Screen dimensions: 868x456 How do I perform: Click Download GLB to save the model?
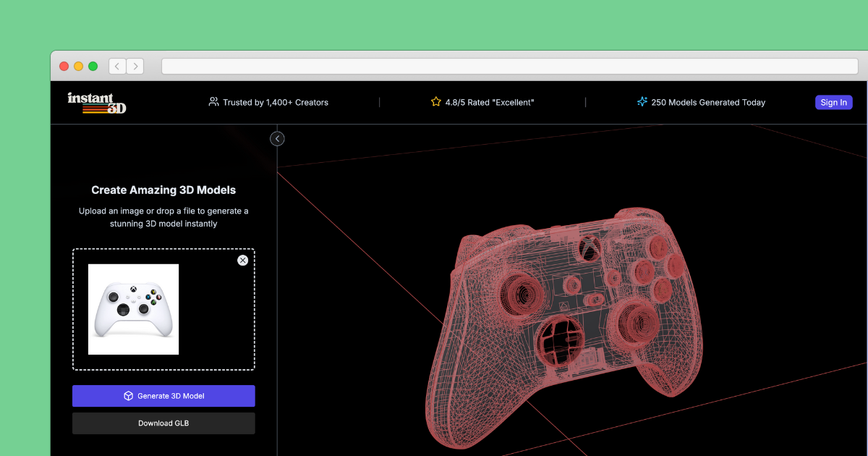pos(163,423)
